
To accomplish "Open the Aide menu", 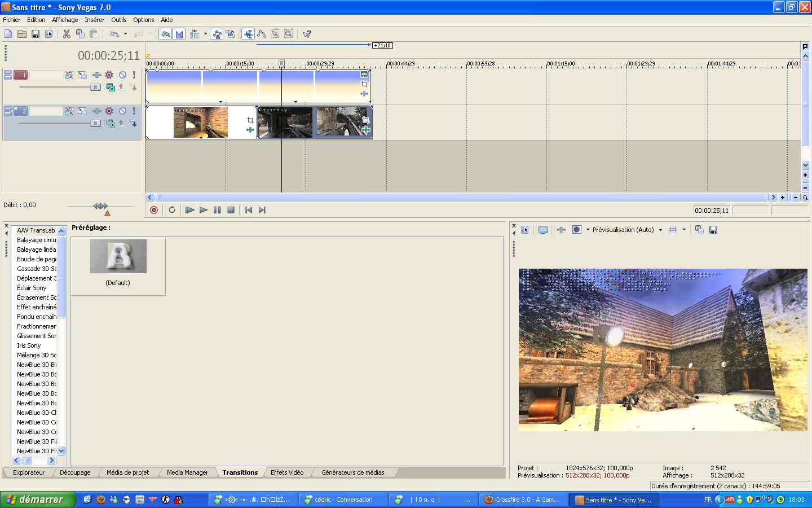I will (167, 20).
